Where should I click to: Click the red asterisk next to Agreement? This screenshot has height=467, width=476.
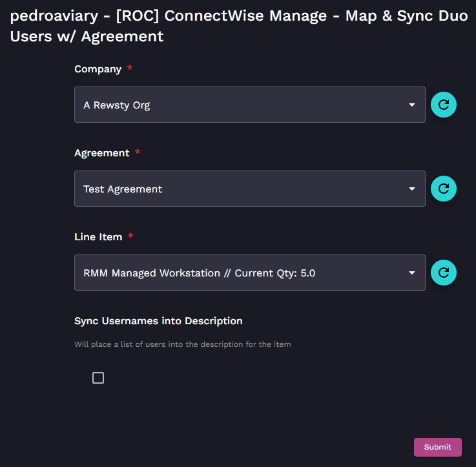click(138, 152)
